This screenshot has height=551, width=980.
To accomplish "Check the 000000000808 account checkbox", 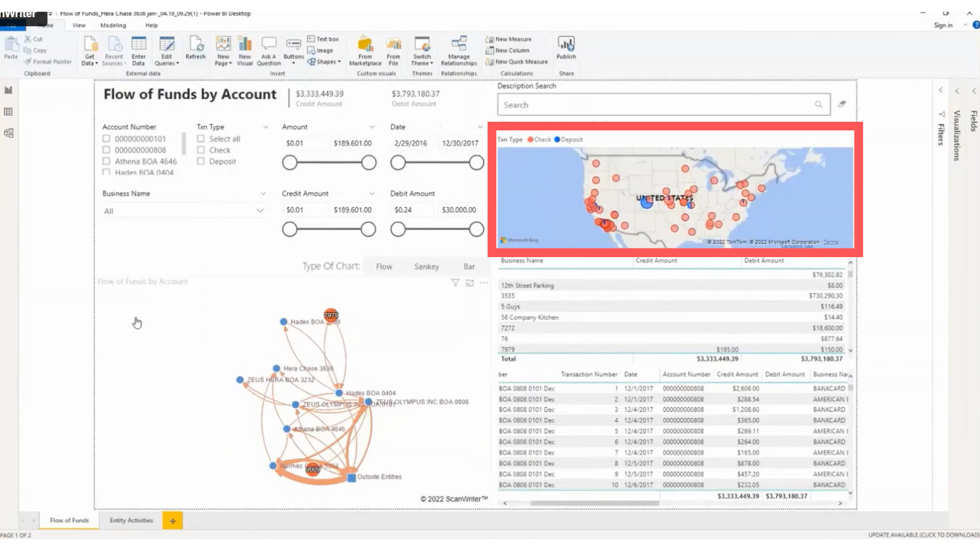I will (107, 150).
